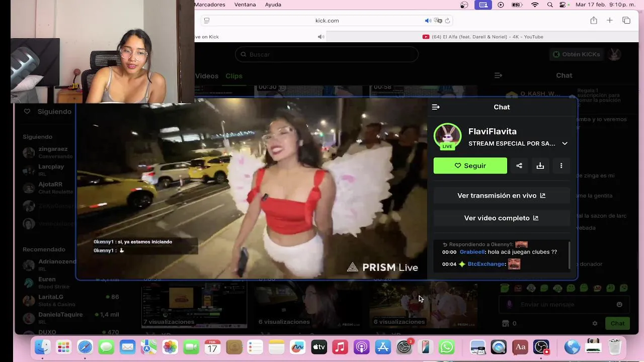644x362 pixels.
Task: Switch to the El Alfa YouTube tab
Action: pos(482,37)
